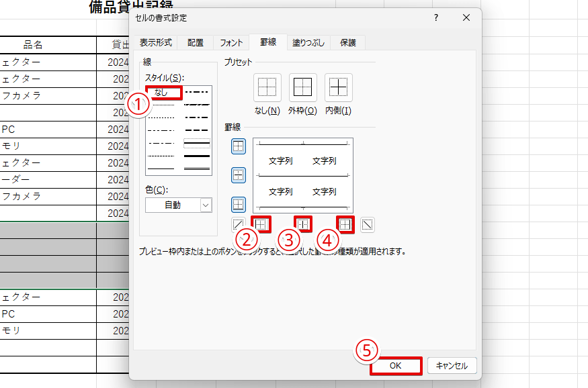
Task: Toggle the top border button
Action: (x=238, y=146)
